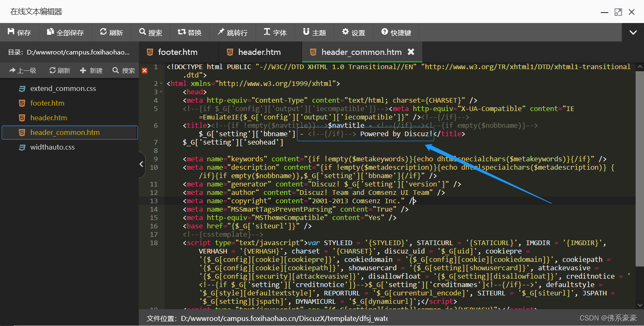Maximize the online text editor window
The height and width of the screenshot is (326, 644).
click(x=618, y=12)
